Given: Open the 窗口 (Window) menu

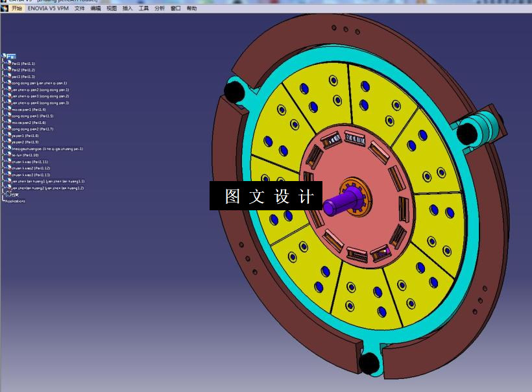Looking at the screenshot, I should tap(175, 8).
